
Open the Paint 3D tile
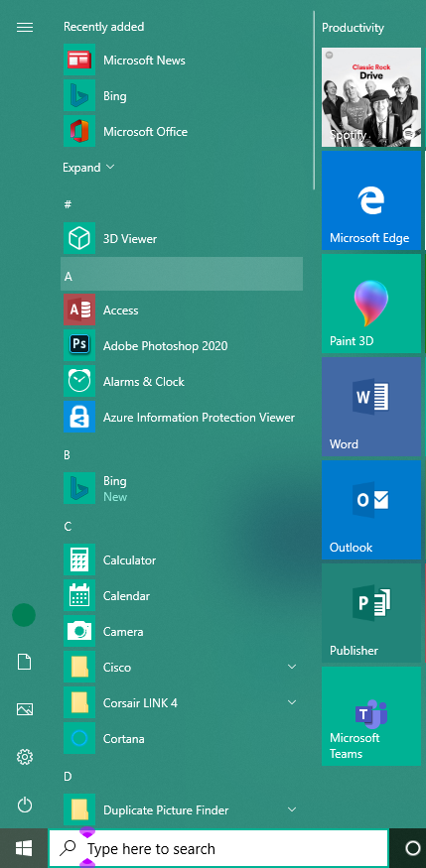(x=371, y=304)
